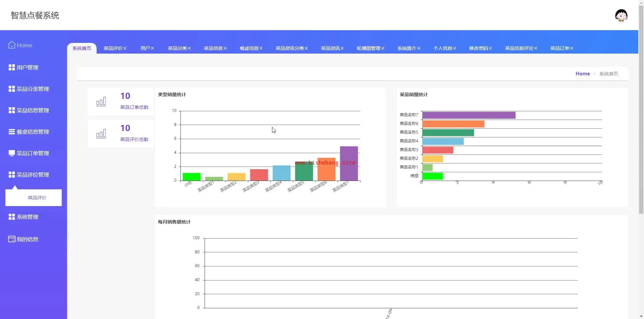This screenshot has height=319, width=644.
Task: Expand the 餐桌信息管理 sidebar menu
Action: tap(34, 132)
